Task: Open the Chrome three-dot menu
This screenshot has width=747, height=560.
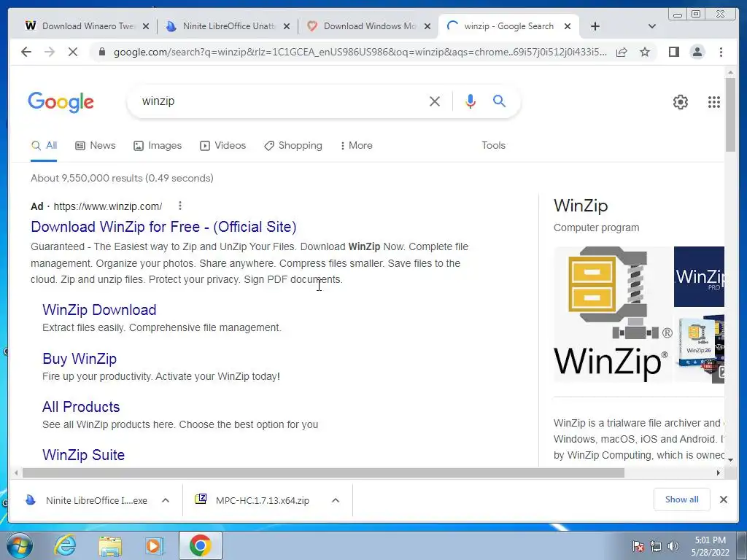Action: click(721, 52)
